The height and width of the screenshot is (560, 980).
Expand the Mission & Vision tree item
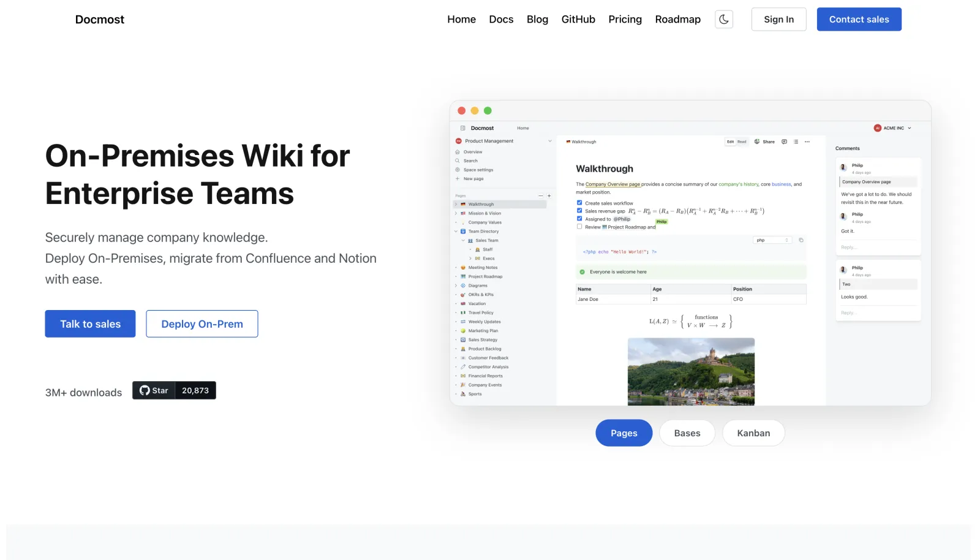(456, 213)
